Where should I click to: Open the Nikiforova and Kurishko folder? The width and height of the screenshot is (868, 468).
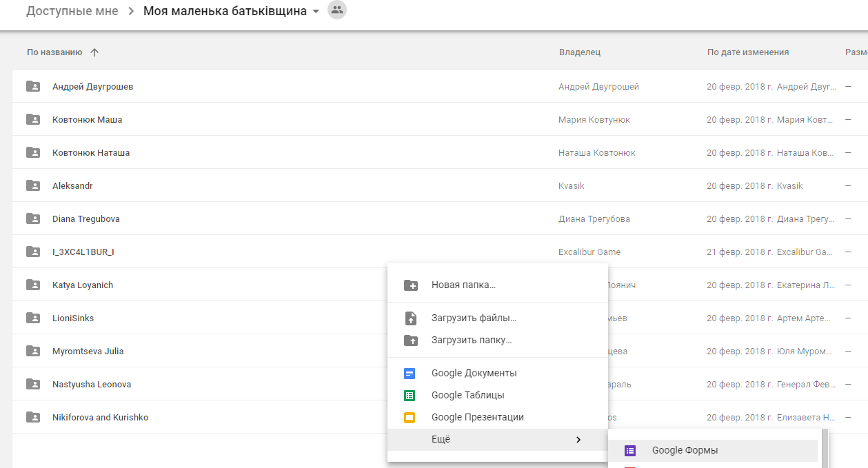(100, 418)
